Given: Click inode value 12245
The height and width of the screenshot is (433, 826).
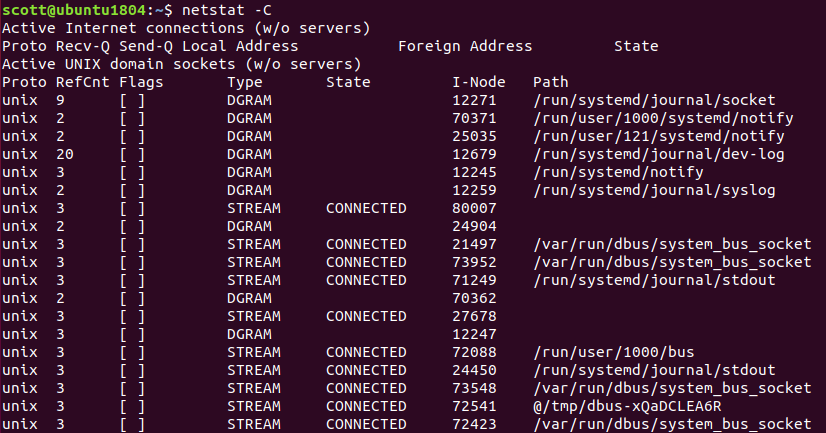Looking at the screenshot, I should [474, 172].
